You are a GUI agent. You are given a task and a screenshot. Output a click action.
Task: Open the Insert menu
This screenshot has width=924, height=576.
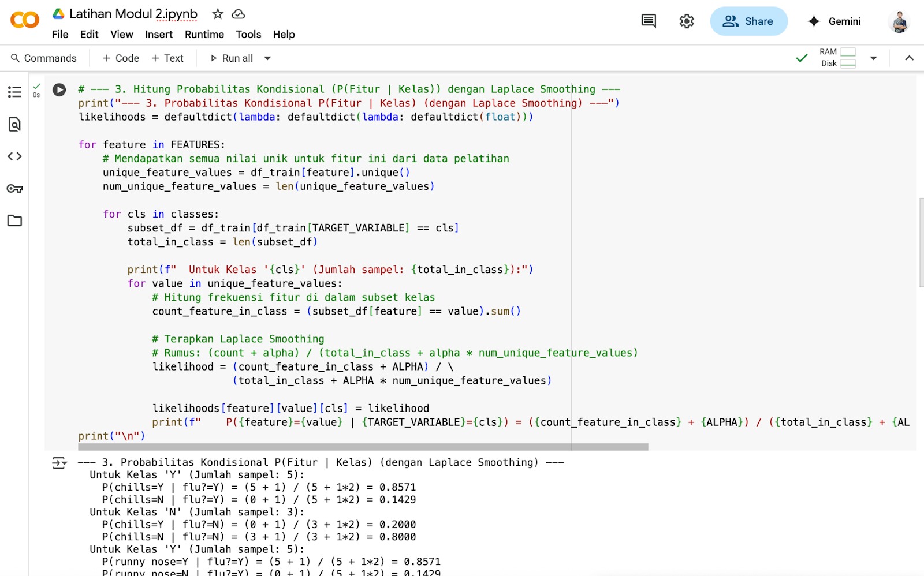click(158, 35)
